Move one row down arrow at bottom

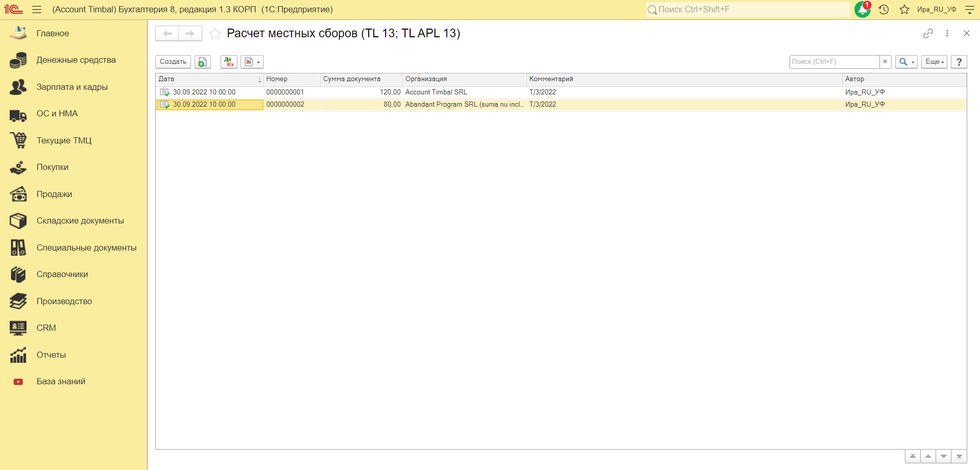click(944, 456)
